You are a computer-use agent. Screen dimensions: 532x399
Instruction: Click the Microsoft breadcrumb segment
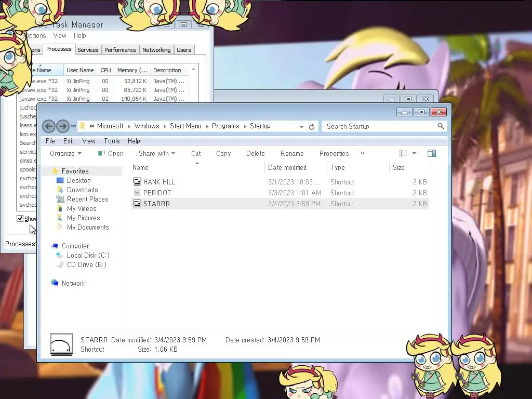click(x=110, y=126)
